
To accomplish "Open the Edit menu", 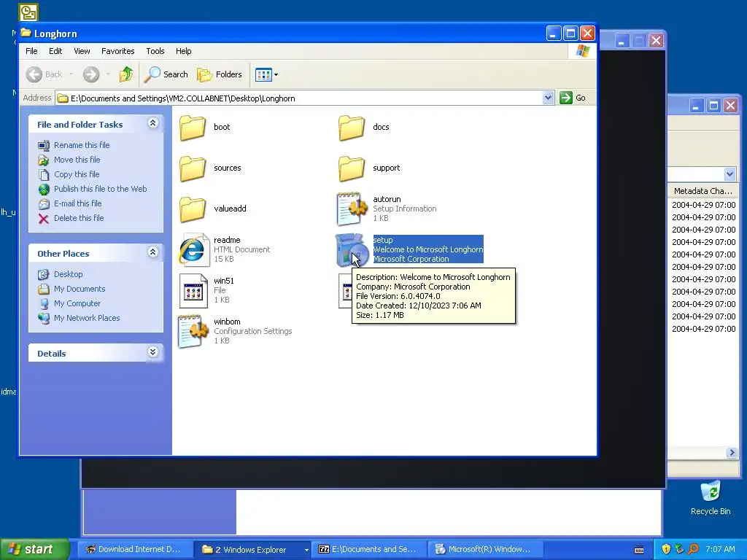I will 55,51.
